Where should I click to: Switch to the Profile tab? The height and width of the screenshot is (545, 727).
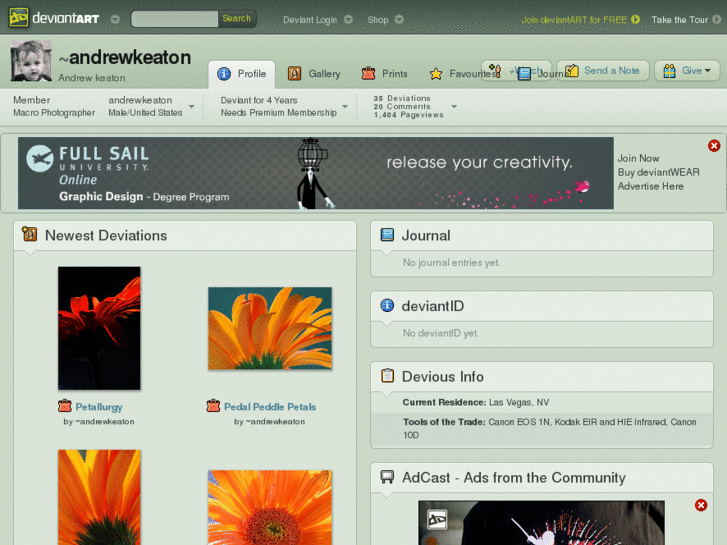[x=242, y=74]
